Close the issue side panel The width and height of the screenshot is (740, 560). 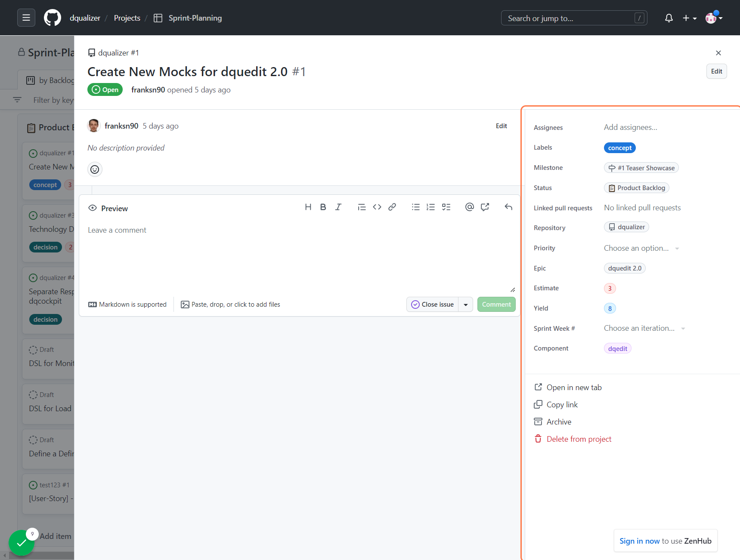pos(718,53)
